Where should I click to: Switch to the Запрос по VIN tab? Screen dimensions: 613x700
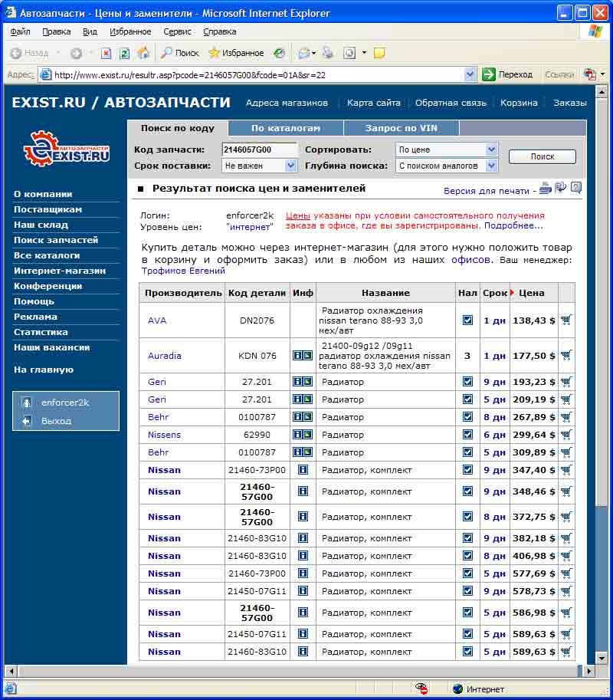pos(401,128)
